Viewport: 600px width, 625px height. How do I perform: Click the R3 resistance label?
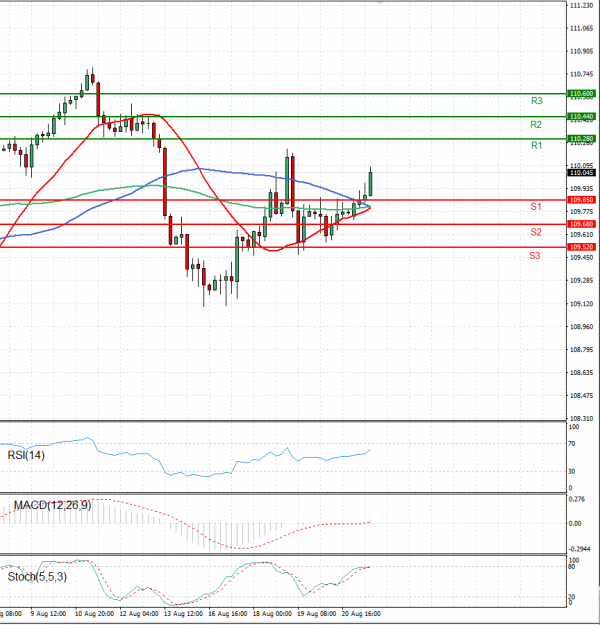pyautogui.click(x=537, y=101)
